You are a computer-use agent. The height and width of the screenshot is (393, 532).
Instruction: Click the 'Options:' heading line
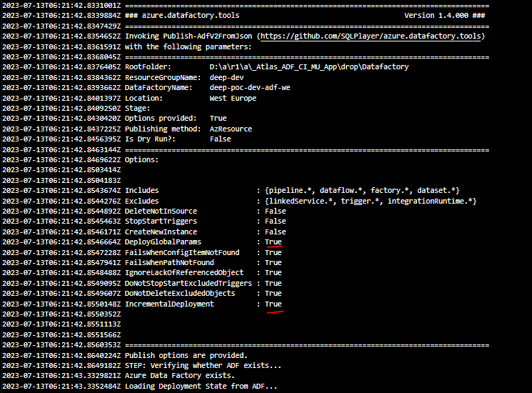click(x=141, y=159)
